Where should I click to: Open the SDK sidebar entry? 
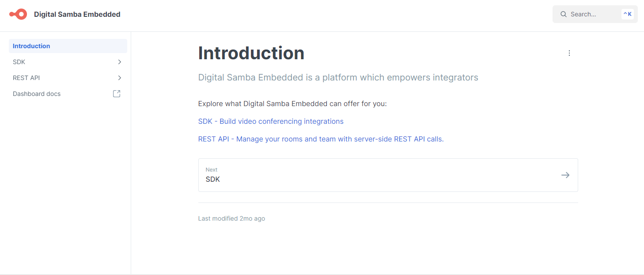[x=19, y=62]
